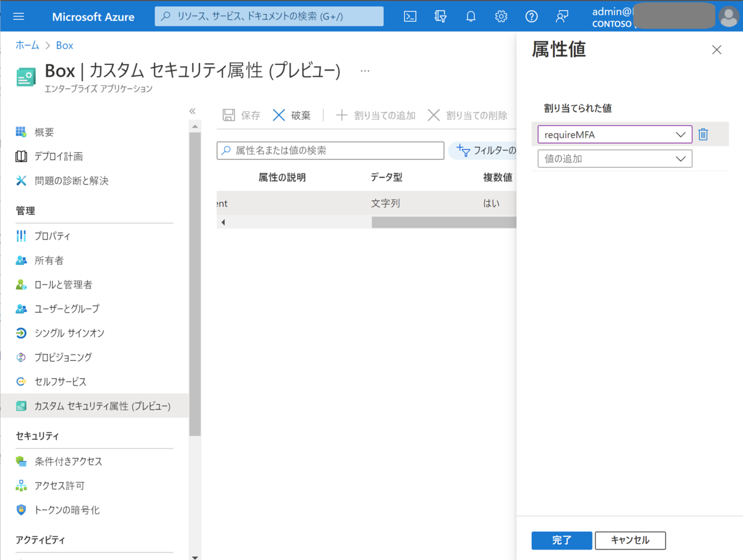Viewport: 743px width, 560px height.
Task: Click the top search bar
Action: (x=269, y=17)
